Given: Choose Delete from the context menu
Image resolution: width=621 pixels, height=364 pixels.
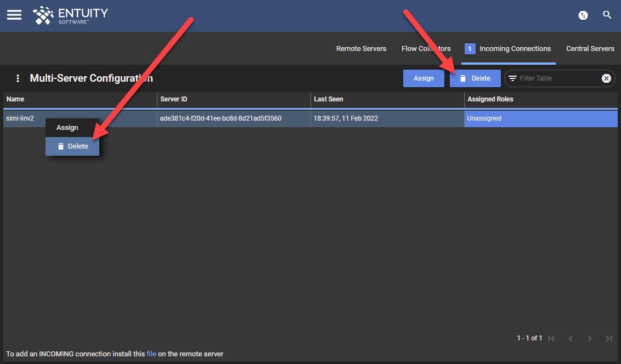Looking at the screenshot, I should click(x=72, y=146).
